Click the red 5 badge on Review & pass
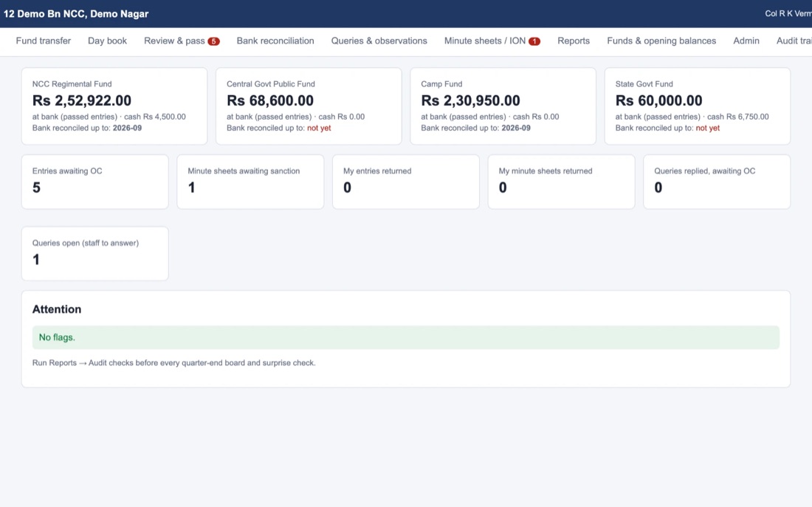This screenshot has height=507, width=812. coord(213,41)
